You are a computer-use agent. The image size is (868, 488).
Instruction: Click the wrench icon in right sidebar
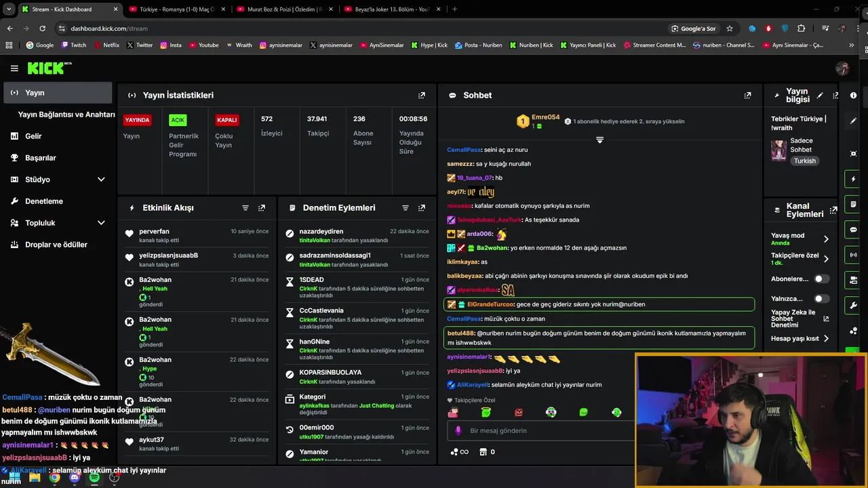853,305
